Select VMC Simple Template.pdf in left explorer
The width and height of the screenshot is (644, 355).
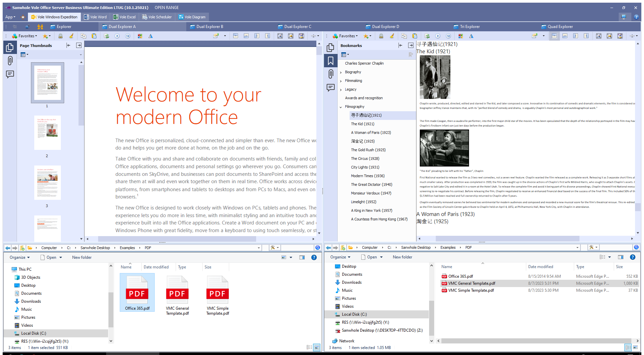pyautogui.click(x=218, y=295)
